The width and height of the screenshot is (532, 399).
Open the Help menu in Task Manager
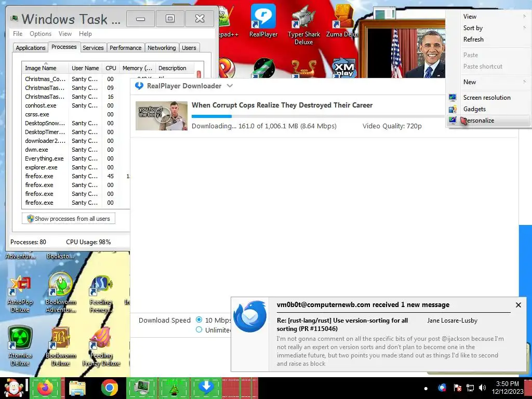point(86,34)
